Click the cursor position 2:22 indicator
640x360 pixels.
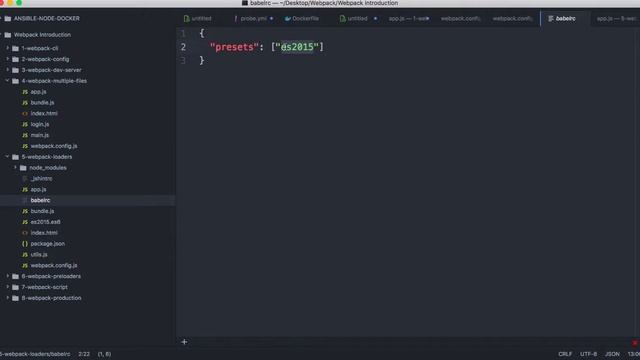point(84,354)
